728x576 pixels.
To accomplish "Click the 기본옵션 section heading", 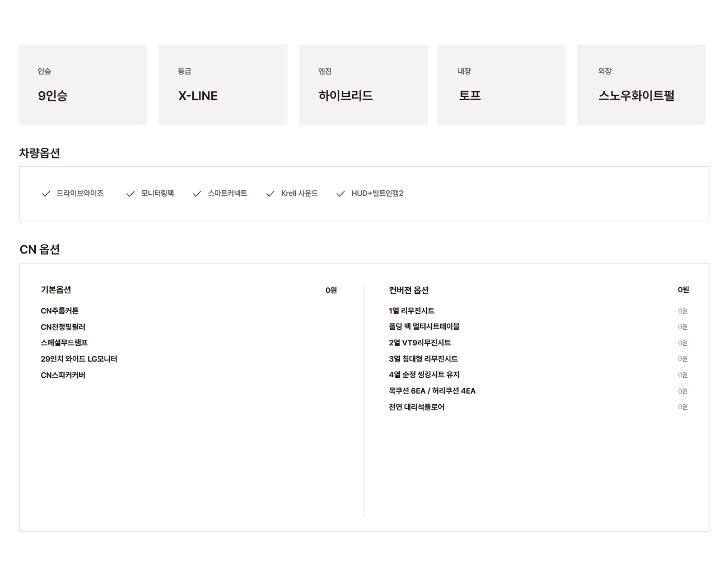I will 55,289.
